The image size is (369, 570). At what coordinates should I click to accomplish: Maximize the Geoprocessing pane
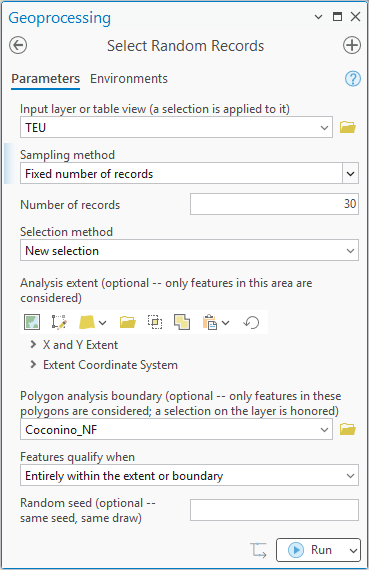[x=337, y=16]
